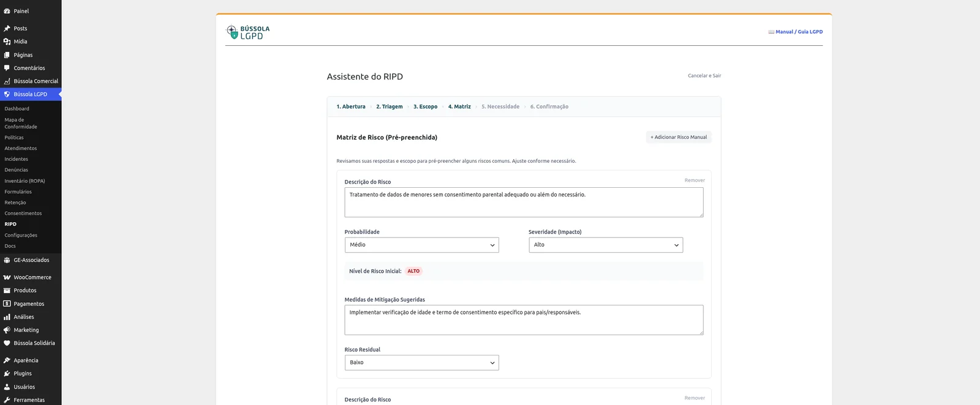
Task: Click the Pagamentos dollar icon
Action: (7, 303)
